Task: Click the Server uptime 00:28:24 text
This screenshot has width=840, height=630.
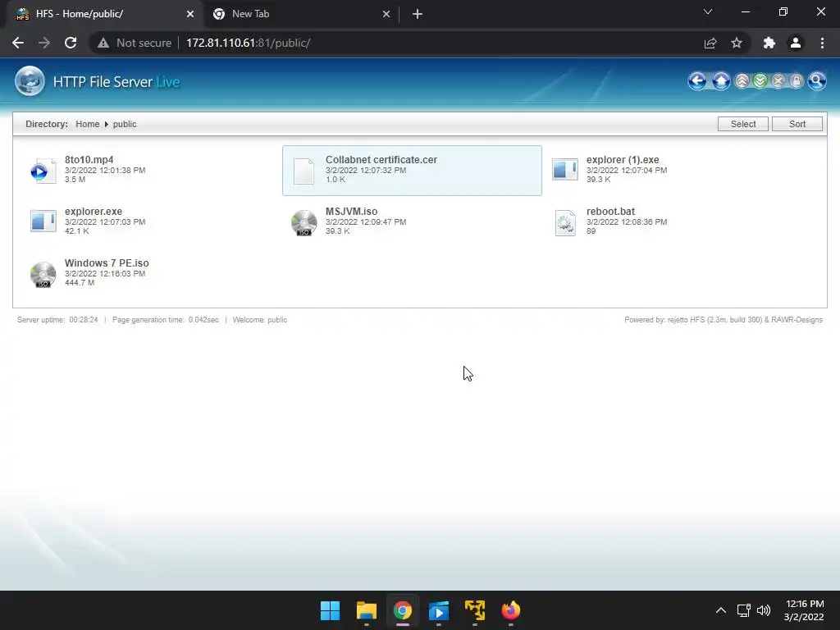Action: pos(57,320)
